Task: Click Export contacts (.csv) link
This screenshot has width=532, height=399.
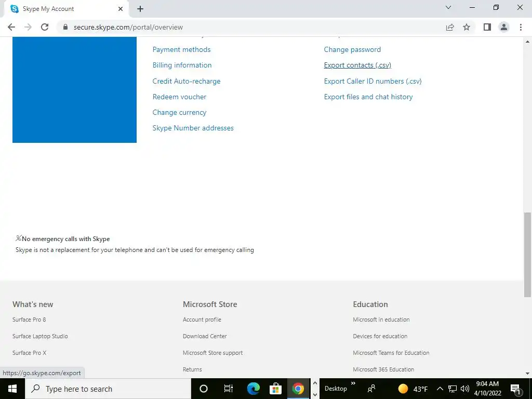Action: (357, 65)
